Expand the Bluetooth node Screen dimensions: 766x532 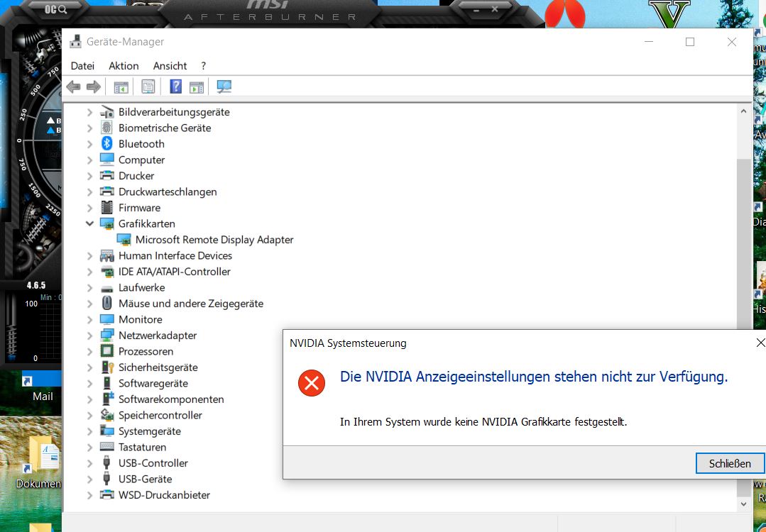89,145
